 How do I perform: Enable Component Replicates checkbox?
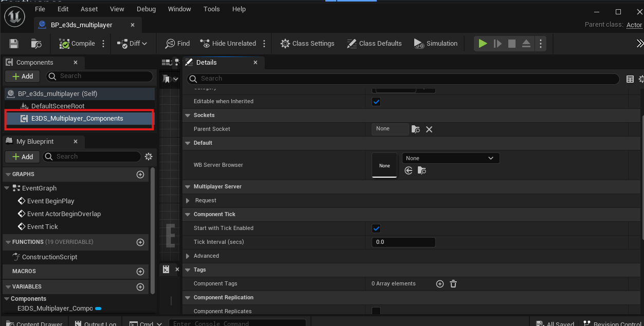coord(376,311)
